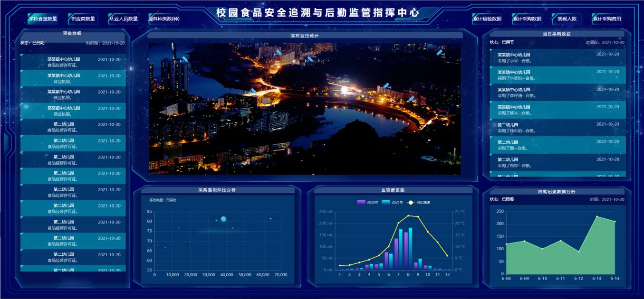Screen dimensions: 644x299
Task: Open the 供应商数量 stat button
Action: (x=83, y=19)
